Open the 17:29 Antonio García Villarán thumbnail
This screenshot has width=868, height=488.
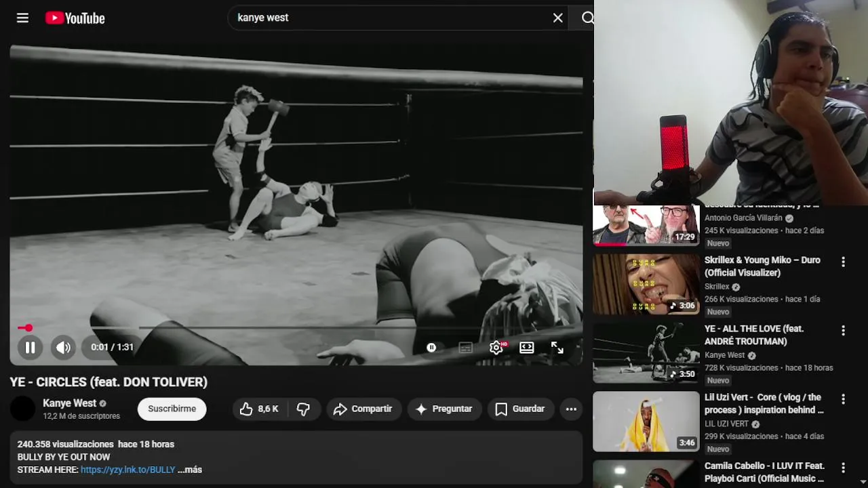click(646, 224)
